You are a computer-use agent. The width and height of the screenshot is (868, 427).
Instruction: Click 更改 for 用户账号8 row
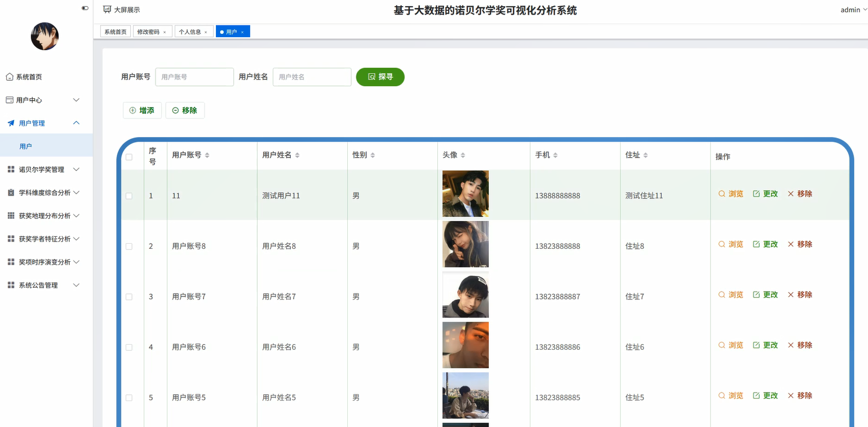click(x=765, y=244)
